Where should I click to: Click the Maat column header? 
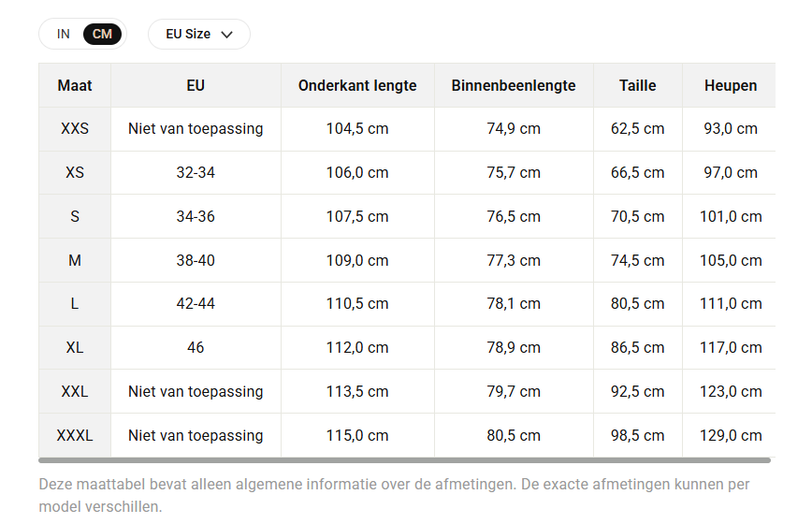pyautogui.click(x=75, y=85)
